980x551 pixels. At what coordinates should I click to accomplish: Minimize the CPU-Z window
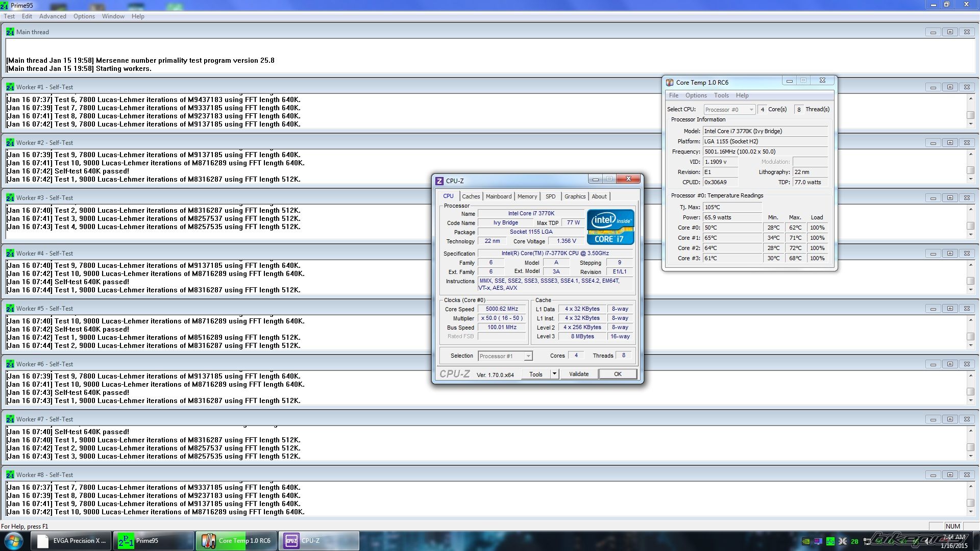coord(595,179)
